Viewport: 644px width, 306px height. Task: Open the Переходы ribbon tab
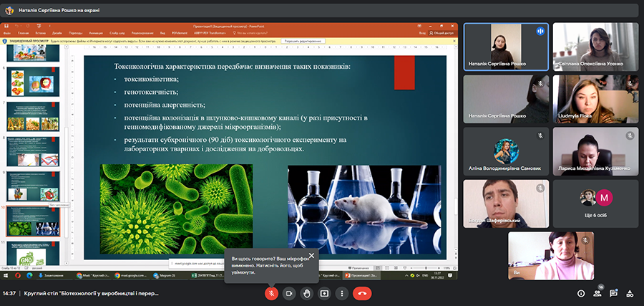76,33
